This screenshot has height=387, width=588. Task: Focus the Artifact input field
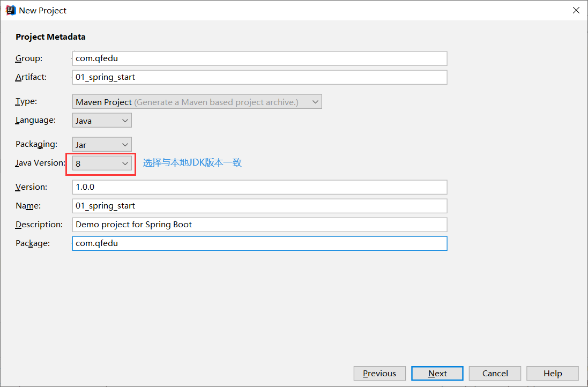[x=259, y=77]
